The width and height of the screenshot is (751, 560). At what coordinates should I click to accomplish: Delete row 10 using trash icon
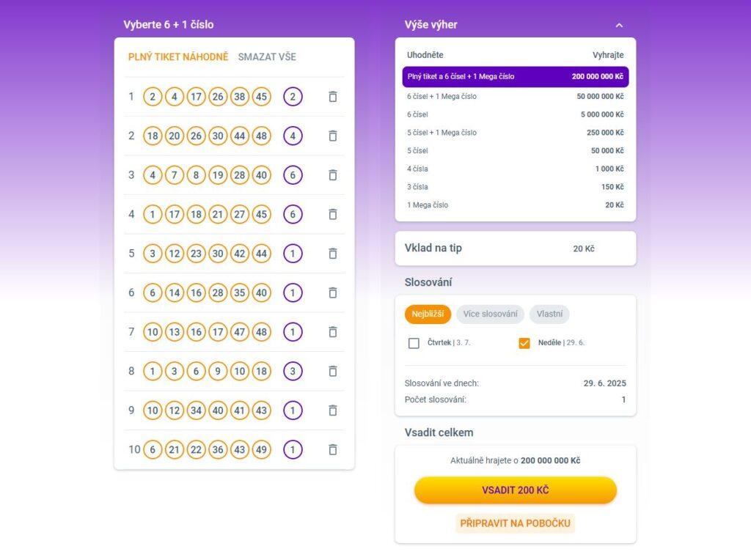333,450
